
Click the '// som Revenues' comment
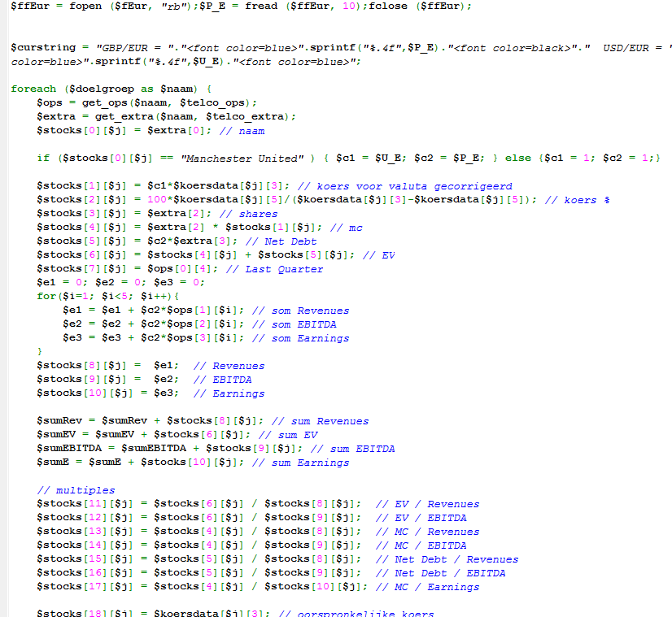tap(301, 311)
